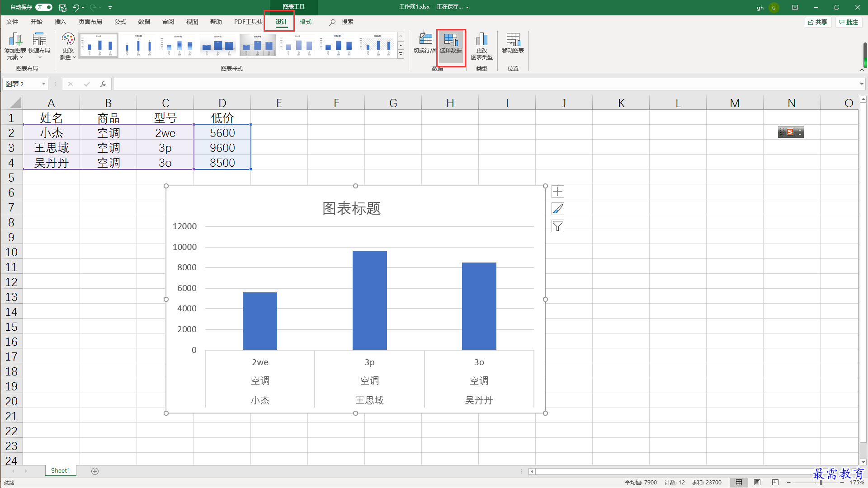The width and height of the screenshot is (868, 488).
Task: Click the formula bar input field
Action: coord(486,84)
